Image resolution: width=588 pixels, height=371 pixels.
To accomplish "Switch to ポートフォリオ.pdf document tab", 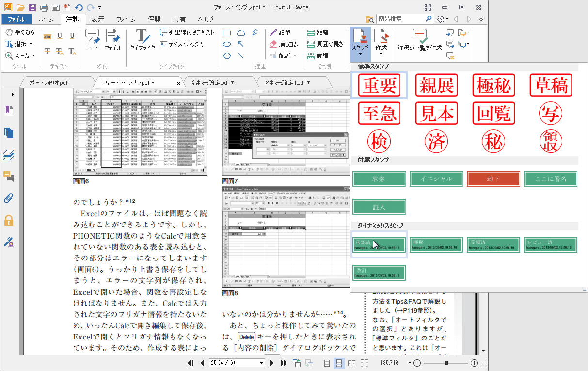I will tap(48, 83).
